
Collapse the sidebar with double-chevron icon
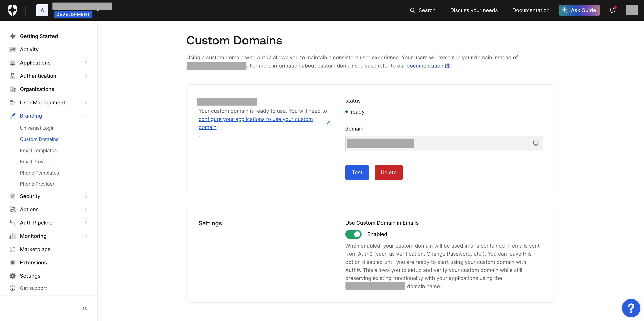[x=85, y=308]
